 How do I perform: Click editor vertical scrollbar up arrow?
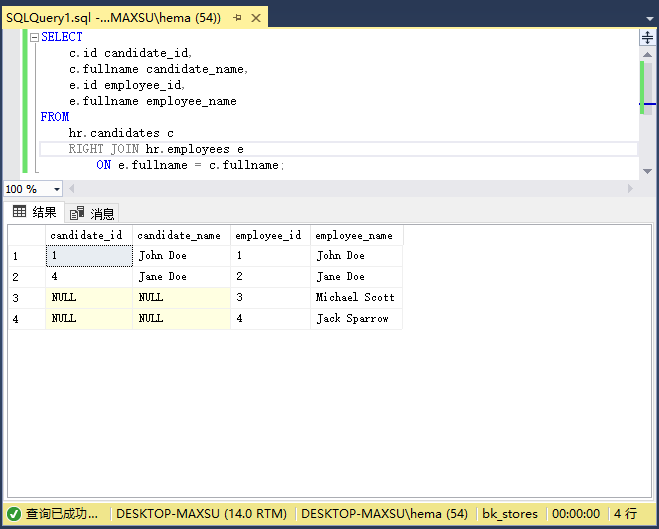coord(647,55)
